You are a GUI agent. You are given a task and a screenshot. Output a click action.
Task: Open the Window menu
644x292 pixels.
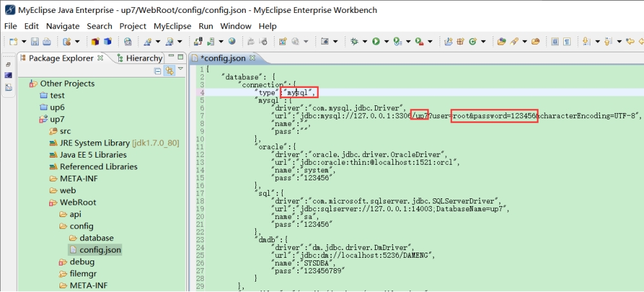[x=236, y=26]
